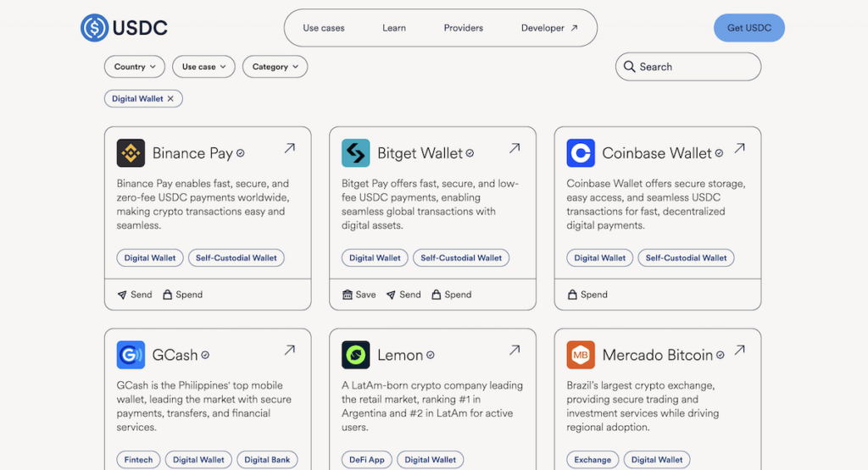Click the Lemon description paragraph
This screenshot has width=868, height=470.
[x=431, y=406]
